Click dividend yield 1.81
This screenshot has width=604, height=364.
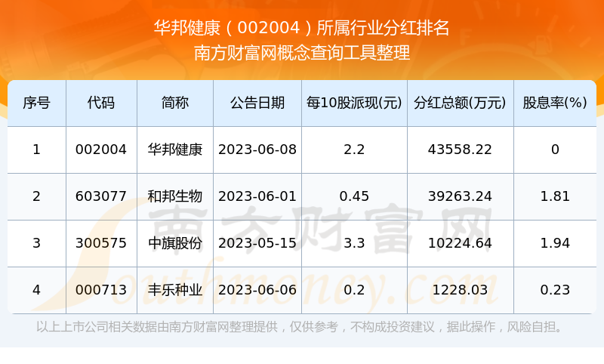555,196
